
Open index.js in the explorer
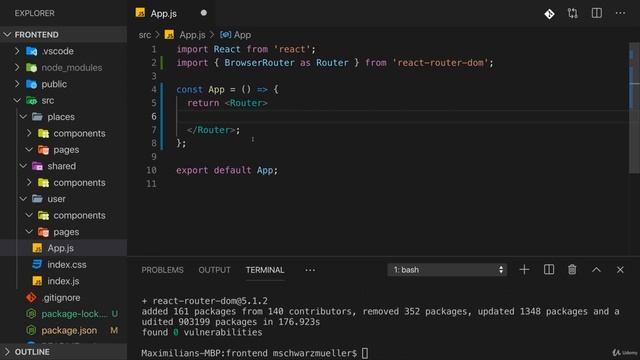pos(63,281)
